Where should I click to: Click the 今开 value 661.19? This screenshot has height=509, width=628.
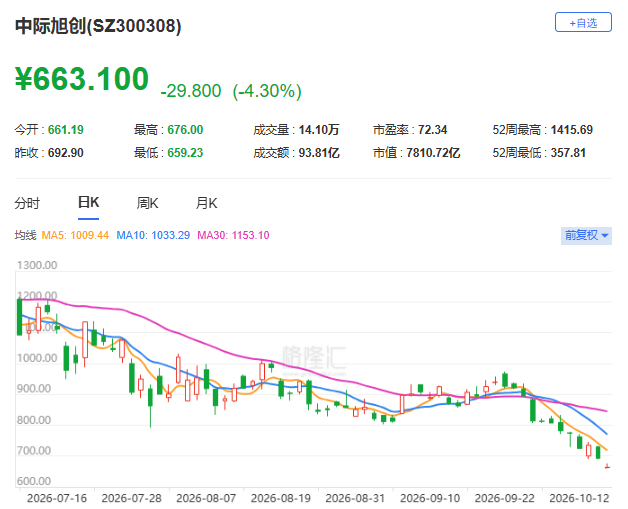66,130
